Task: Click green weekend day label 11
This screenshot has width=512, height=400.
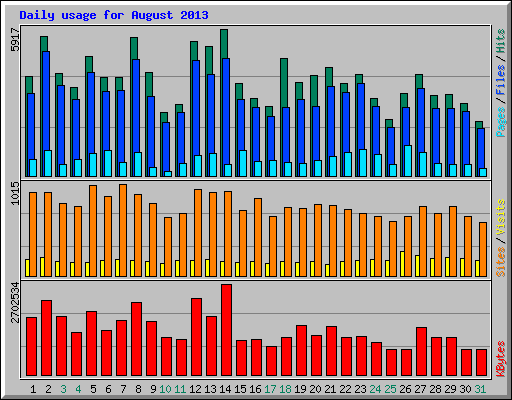Action: tap(180, 389)
